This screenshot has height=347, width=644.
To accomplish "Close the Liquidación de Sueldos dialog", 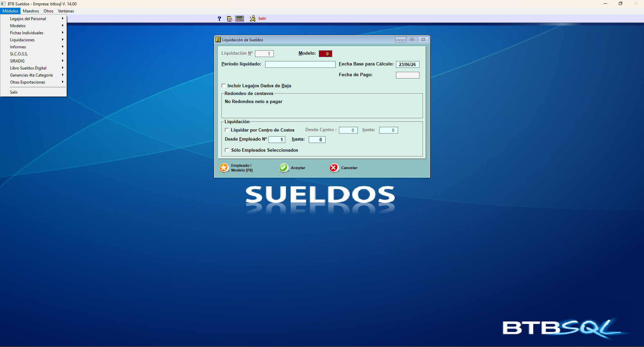I will (423, 40).
